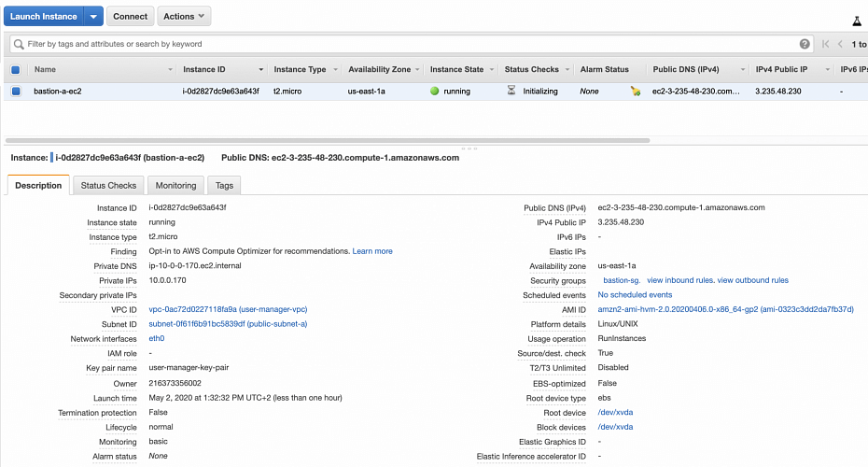Click the hourglass Initializing status icon
The image size is (868, 467).
click(511, 92)
